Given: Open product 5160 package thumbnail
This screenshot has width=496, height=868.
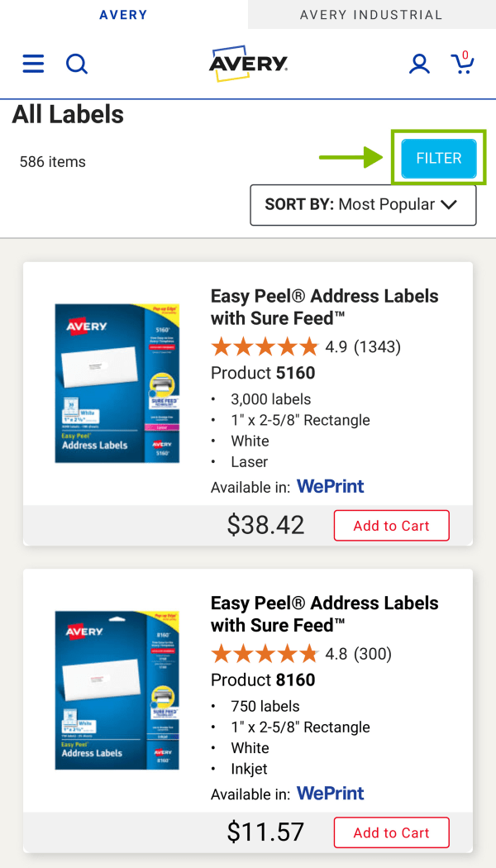Looking at the screenshot, I should click(117, 383).
